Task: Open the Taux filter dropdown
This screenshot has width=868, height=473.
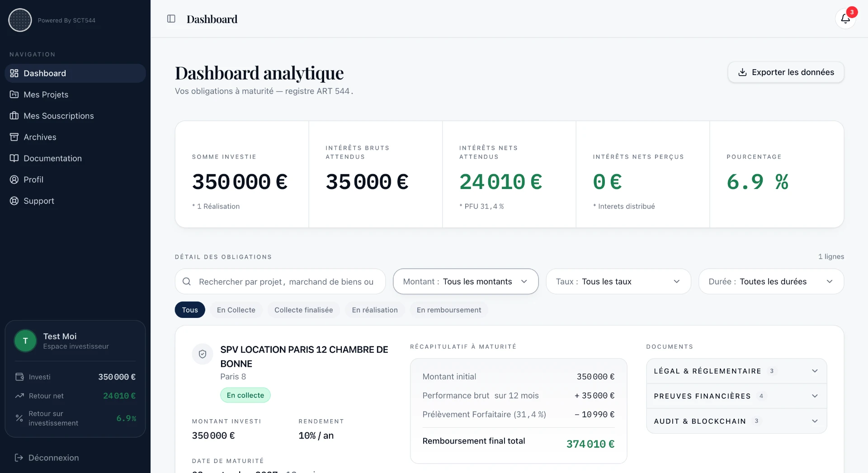Action: (x=618, y=281)
